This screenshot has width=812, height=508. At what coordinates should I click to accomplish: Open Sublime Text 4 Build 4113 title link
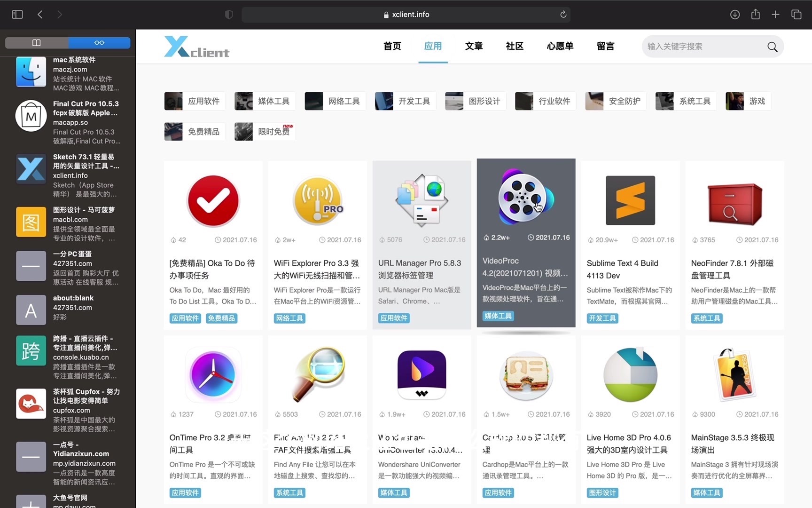click(622, 269)
